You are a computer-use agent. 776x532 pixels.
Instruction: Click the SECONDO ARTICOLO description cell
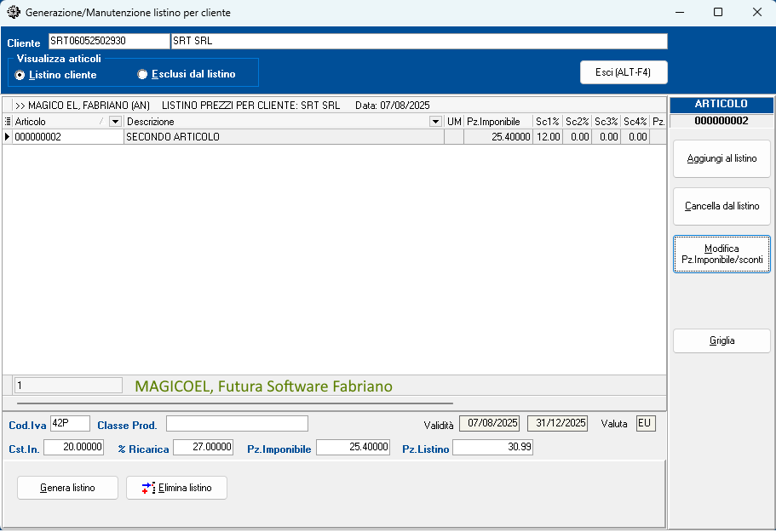point(284,137)
